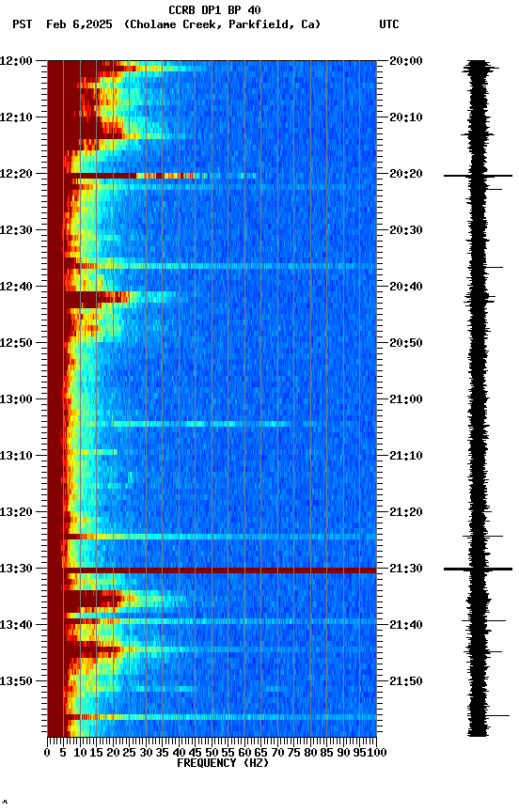519x812 pixels.
Task: Click the faint horizontal streak near 13:04
Action: (202, 424)
